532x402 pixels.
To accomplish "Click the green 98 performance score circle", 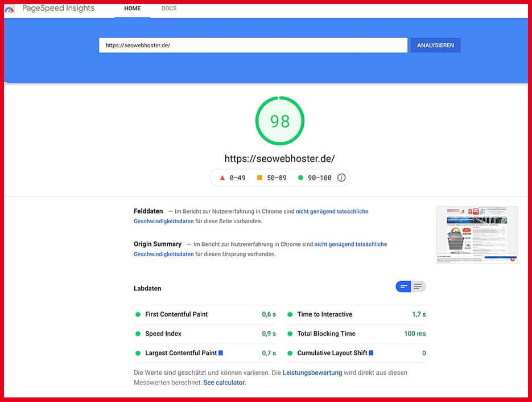I will (279, 120).
